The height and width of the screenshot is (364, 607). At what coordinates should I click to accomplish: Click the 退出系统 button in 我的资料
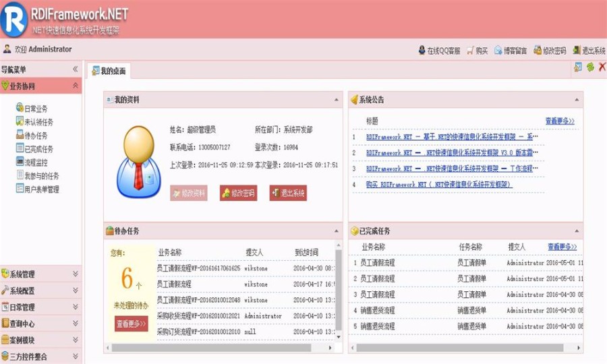coord(288,193)
